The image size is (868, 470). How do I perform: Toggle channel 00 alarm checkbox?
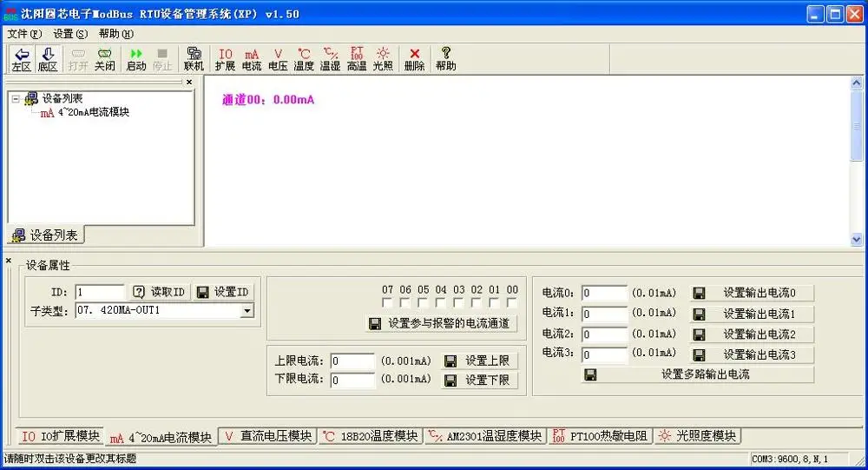pyautogui.click(x=511, y=303)
